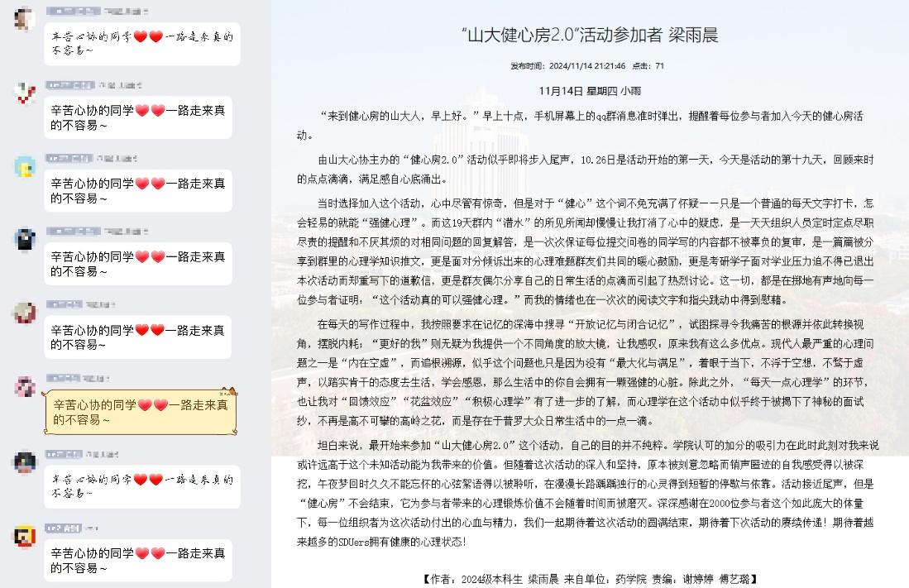Click the pink avatar beside the yellow bubble
Viewport: 909px width, 588px height.
(25, 386)
